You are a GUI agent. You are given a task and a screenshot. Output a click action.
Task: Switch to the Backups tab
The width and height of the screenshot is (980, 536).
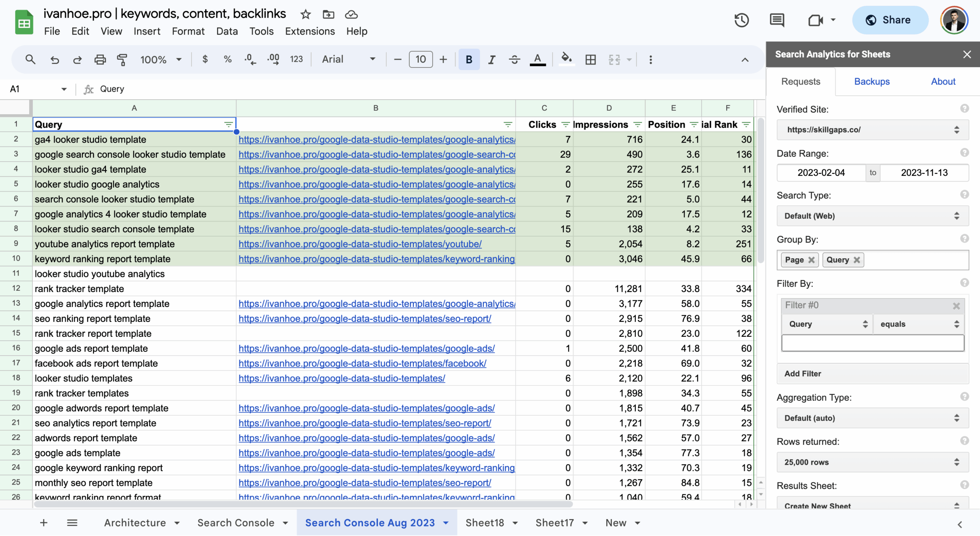point(872,81)
